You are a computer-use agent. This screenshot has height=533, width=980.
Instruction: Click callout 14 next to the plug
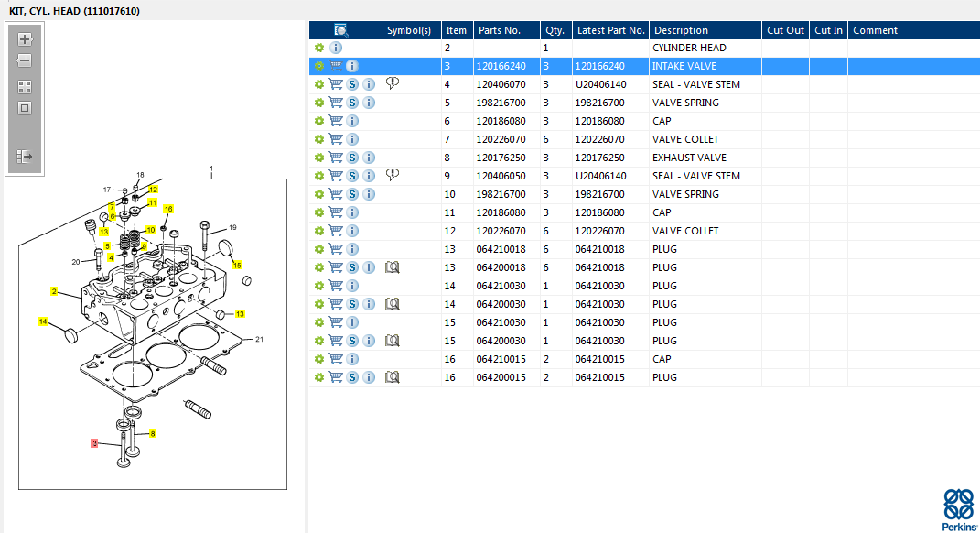coord(42,321)
